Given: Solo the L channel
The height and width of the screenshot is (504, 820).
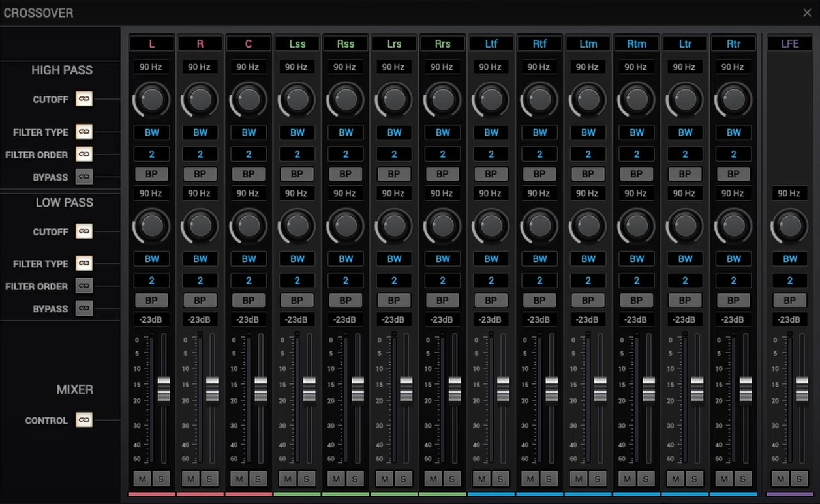Looking at the screenshot, I should (x=160, y=479).
